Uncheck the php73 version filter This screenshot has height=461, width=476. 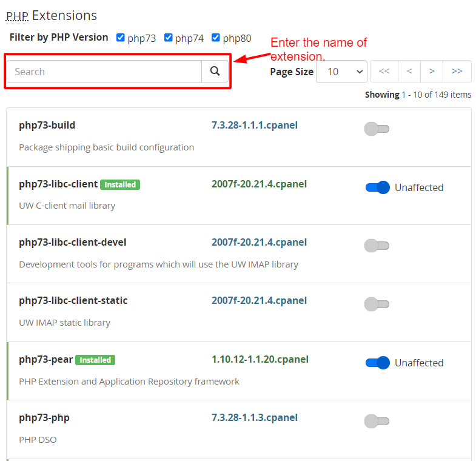pos(121,38)
